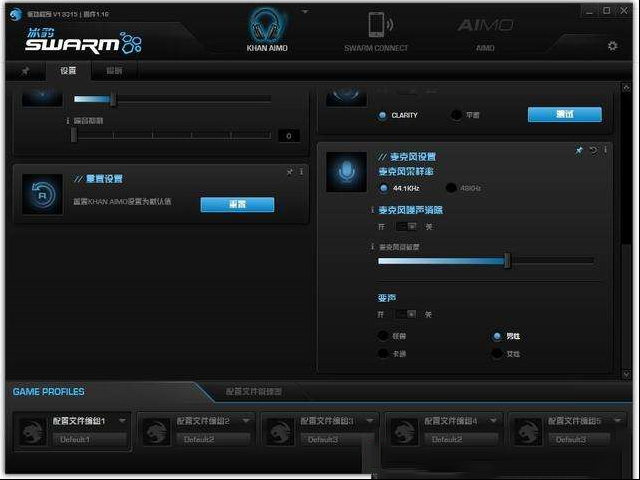Click the blue test button near CLARITY
This screenshot has width=640, height=480.
tap(564, 114)
